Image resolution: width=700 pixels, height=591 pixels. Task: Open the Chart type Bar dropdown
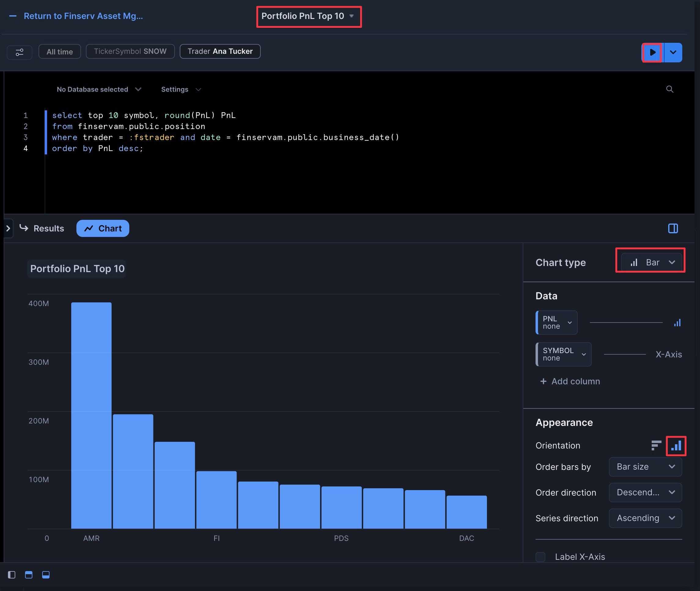point(651,262)
